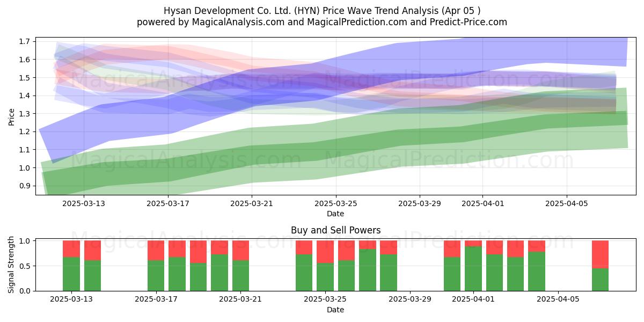
Task: Click the 'Signal Strength' axis label
Action: click(x=12, y=266)
